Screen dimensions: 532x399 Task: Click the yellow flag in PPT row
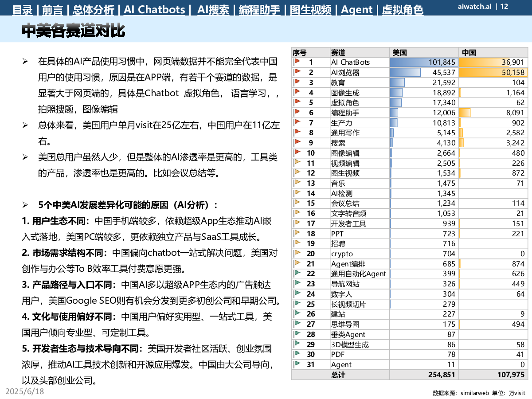coord(297,233)
